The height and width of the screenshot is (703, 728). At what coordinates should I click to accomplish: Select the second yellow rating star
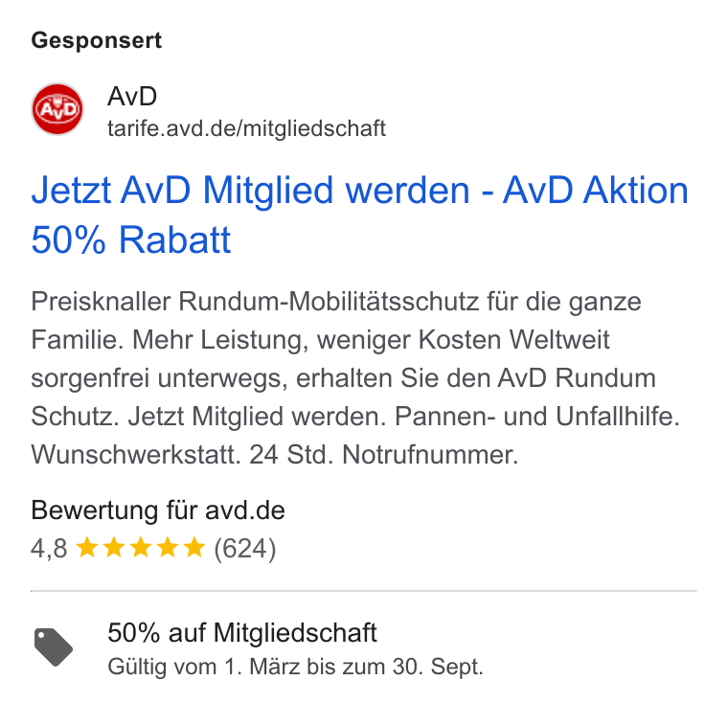tap(113, 547)
